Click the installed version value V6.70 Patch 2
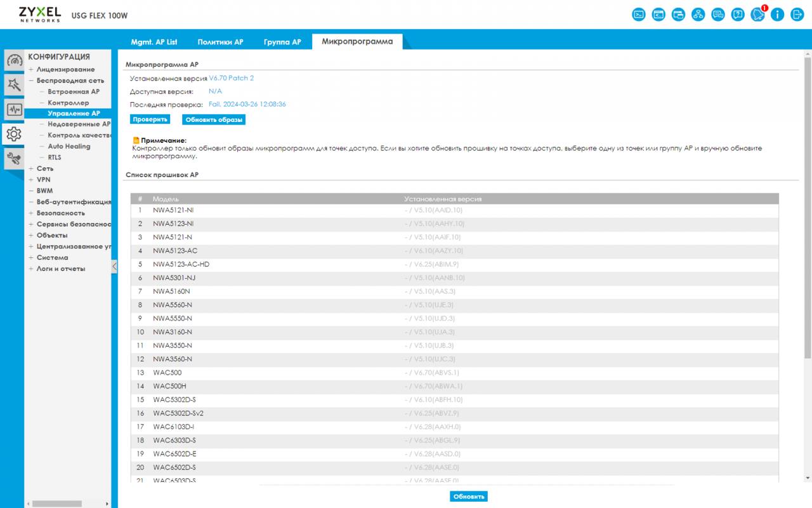This screenshot has width=812, height=508. [232, 78]
